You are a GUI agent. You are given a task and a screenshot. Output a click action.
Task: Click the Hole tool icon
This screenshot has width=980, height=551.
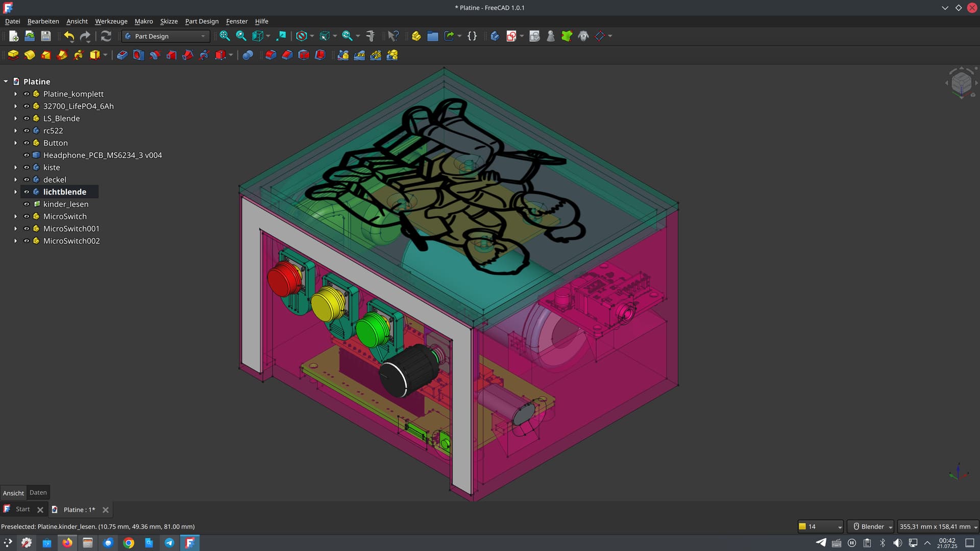[138, 55]
